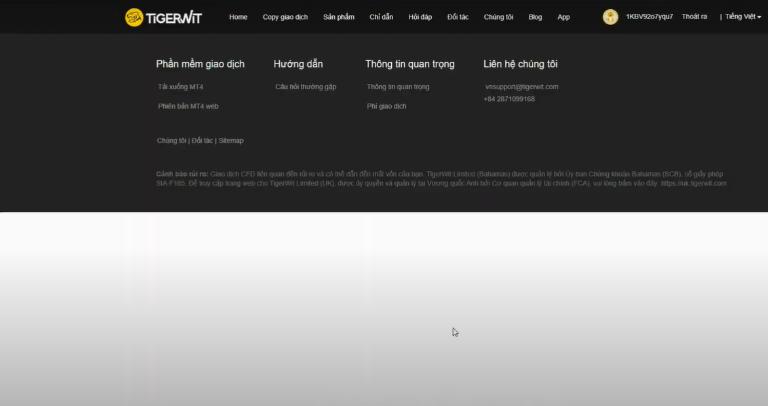Visit the Blog page
The width and height of the screenshot is (768, 406).
click(x=535, y=17)
